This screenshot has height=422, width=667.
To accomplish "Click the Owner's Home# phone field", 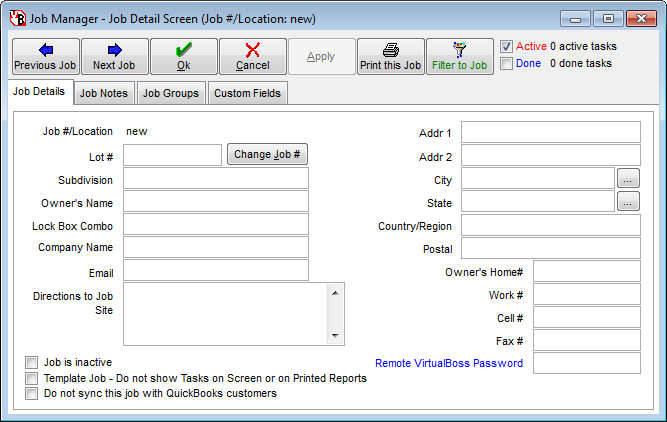I will 587,271.
